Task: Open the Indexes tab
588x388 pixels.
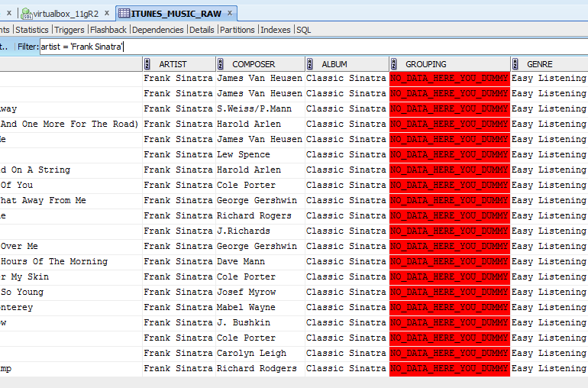Action: 275,30
